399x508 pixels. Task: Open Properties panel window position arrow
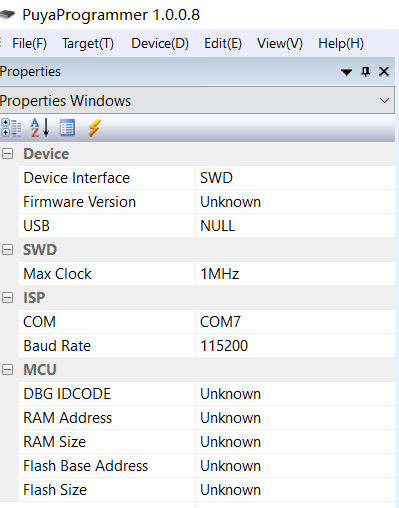pyautogui.click(x=347, y=72)
